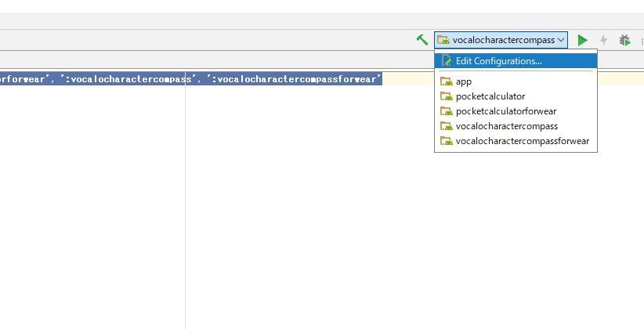Choose pocketcalculator from the configuration list

tap(490, 96)
